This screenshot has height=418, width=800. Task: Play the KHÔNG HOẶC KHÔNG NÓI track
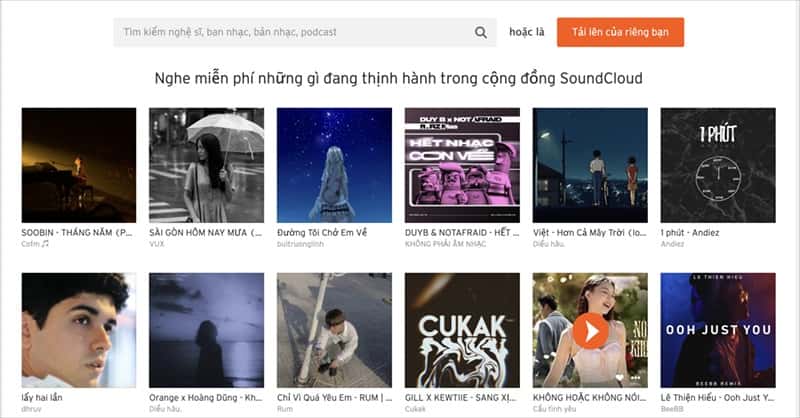(590, 329)
